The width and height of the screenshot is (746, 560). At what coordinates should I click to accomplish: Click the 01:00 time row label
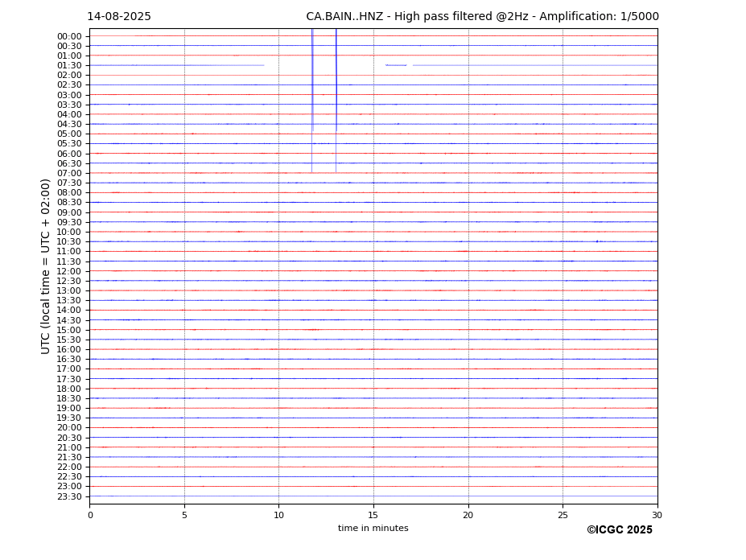(x=69, y=56)
